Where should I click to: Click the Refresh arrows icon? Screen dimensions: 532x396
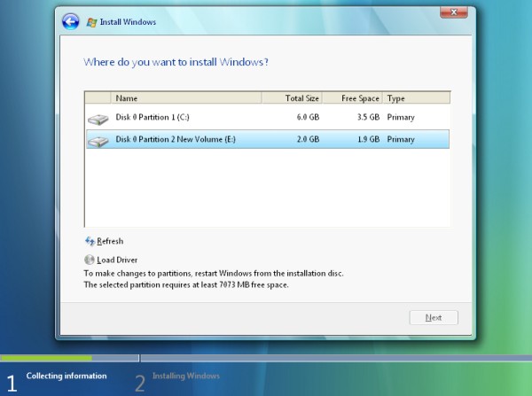[x=90, y=241]
